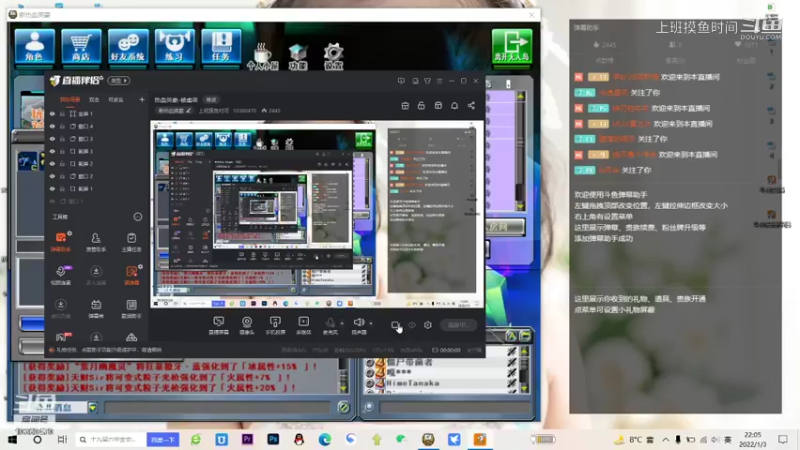This screenshot has width=800, height=450.
Task: Hide the 截屏3 source
Action: click(52, 151)
